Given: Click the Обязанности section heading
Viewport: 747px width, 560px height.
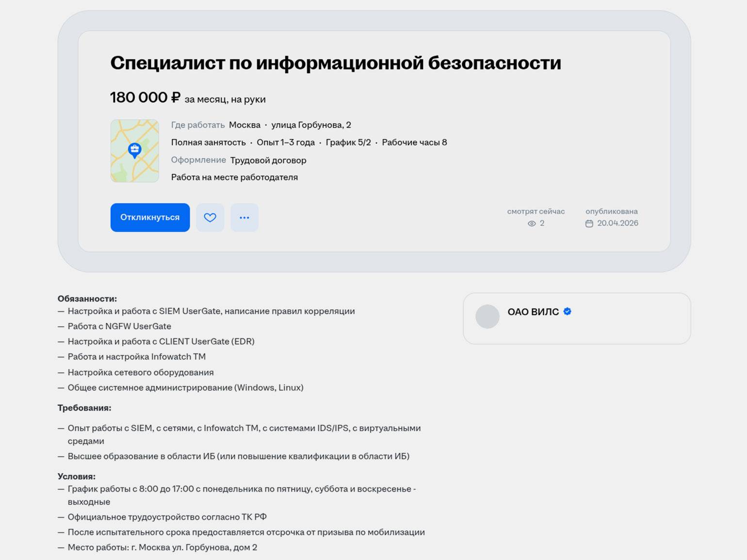Looking at the screenshot, I should pos(87,299).
